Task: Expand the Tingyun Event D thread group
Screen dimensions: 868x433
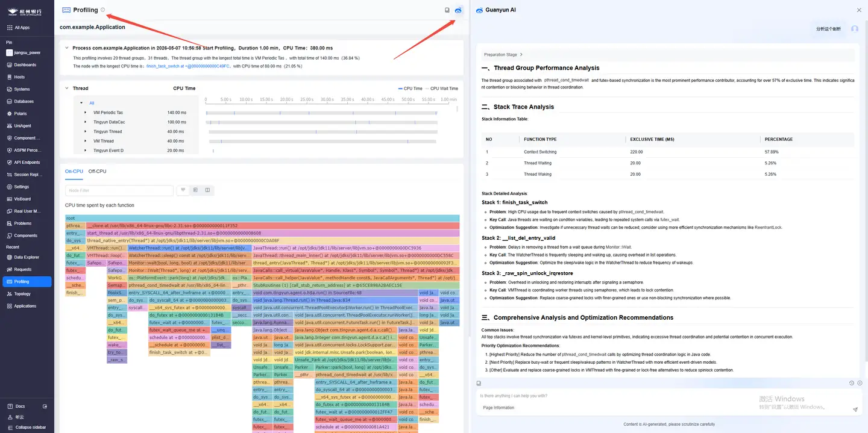Action: 85,151
